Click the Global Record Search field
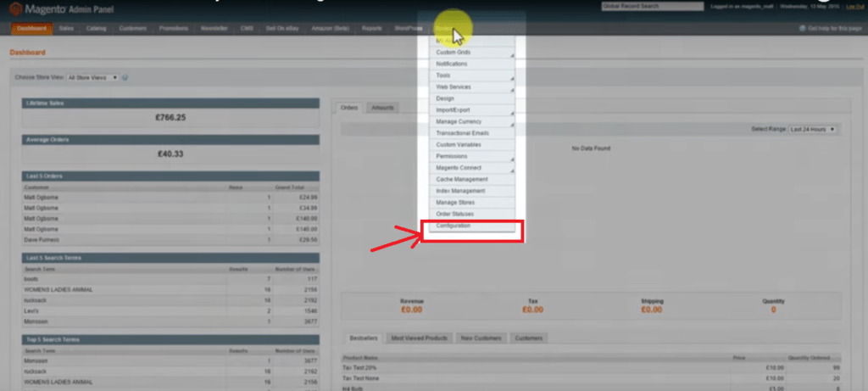Screen dimensions: 868x391 [x=652, y=7]
